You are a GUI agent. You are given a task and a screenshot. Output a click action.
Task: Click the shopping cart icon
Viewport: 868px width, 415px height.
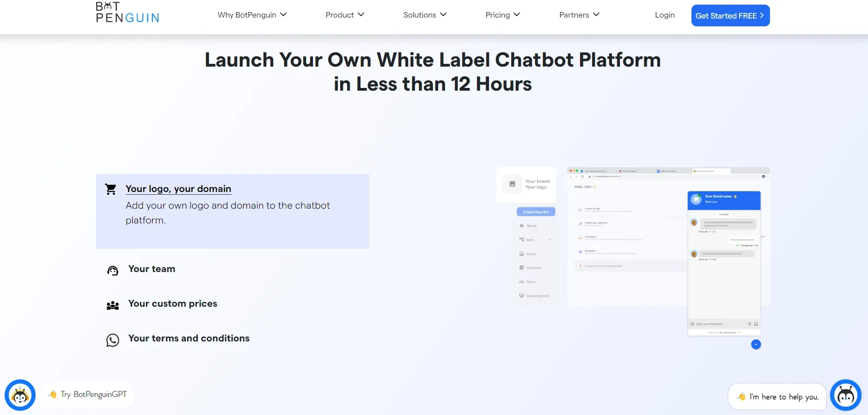pyautogui.click(x=111, y=189)
